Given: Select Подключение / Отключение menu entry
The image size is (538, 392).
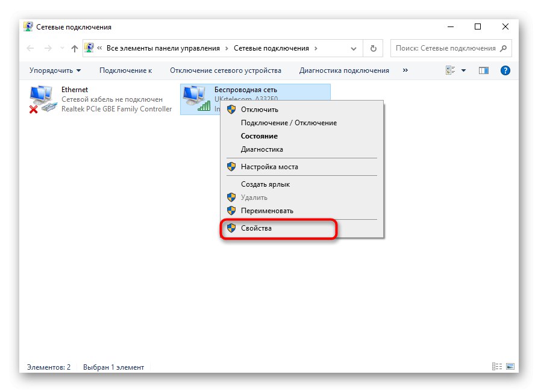Looking at the screenshot, I should coord(302,123).
